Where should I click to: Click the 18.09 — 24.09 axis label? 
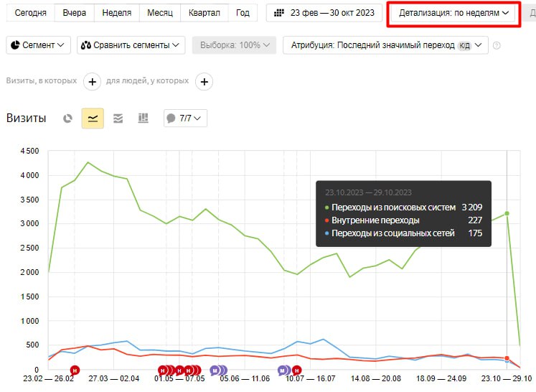441,378
